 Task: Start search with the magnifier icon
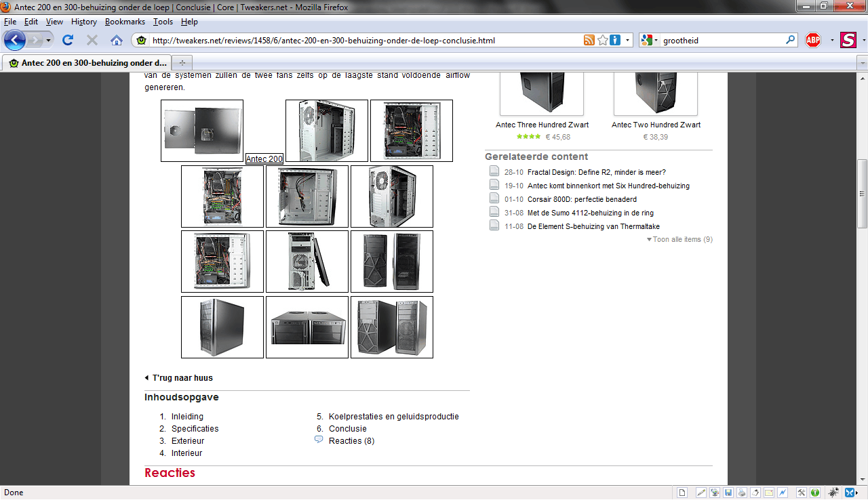pyautogui.click(x=790, y=40)
